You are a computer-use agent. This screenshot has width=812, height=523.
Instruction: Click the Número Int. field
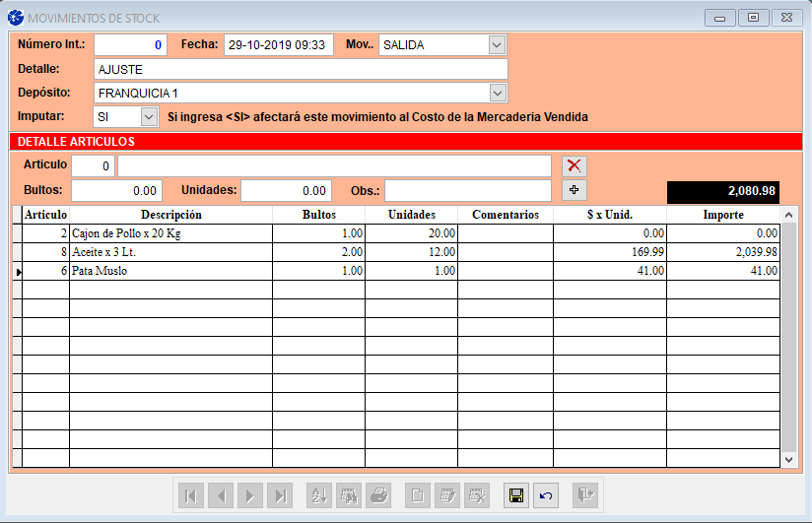click(130, 45)
